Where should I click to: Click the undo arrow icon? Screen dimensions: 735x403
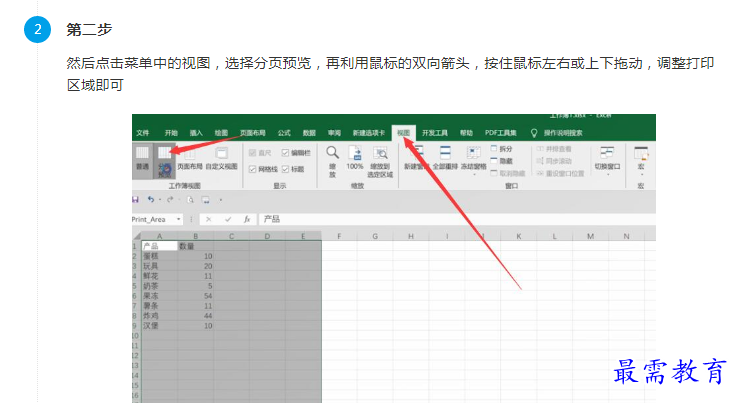[151, 200]
